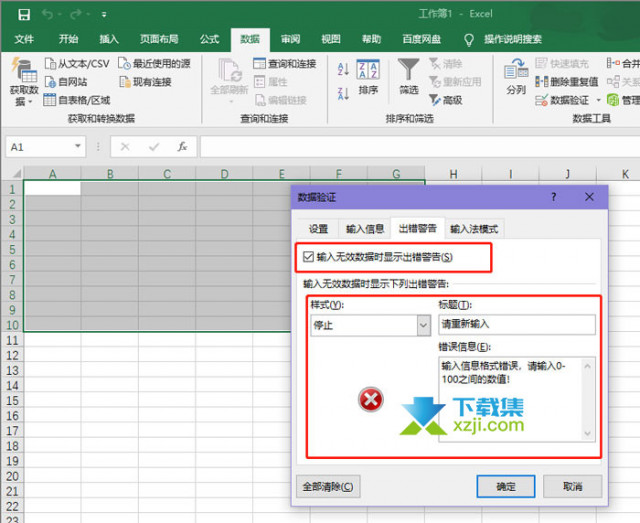Click the Sort (排序) icon
This screenshot has height=523, width=640.
click(368, 75)
